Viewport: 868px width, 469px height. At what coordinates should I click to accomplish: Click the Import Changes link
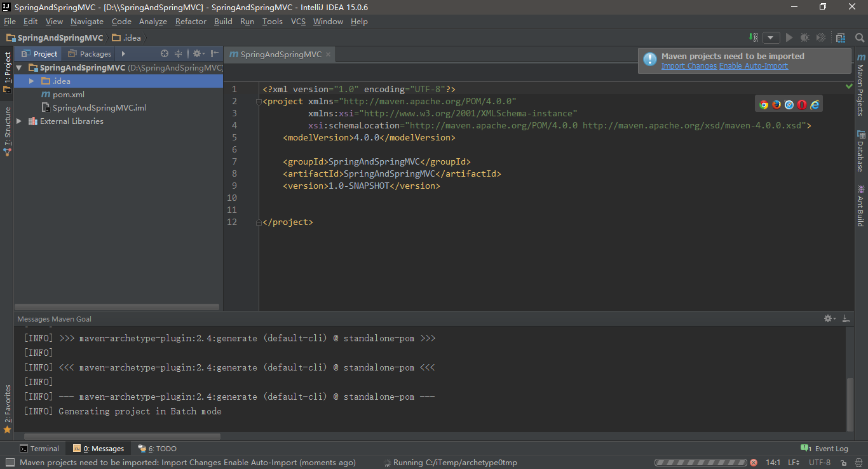coord(689,66)
